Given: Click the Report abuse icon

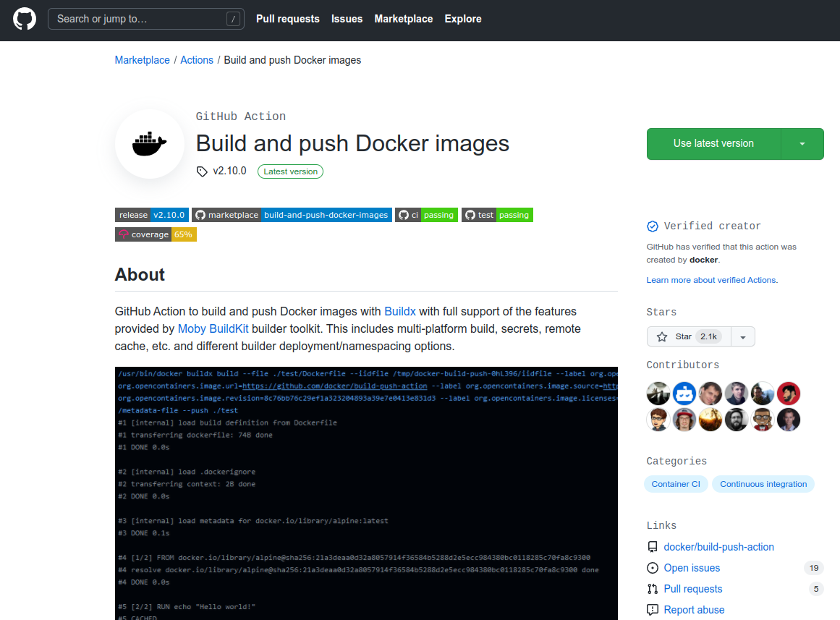Looking at the screenshot, I should pos(653,610).
